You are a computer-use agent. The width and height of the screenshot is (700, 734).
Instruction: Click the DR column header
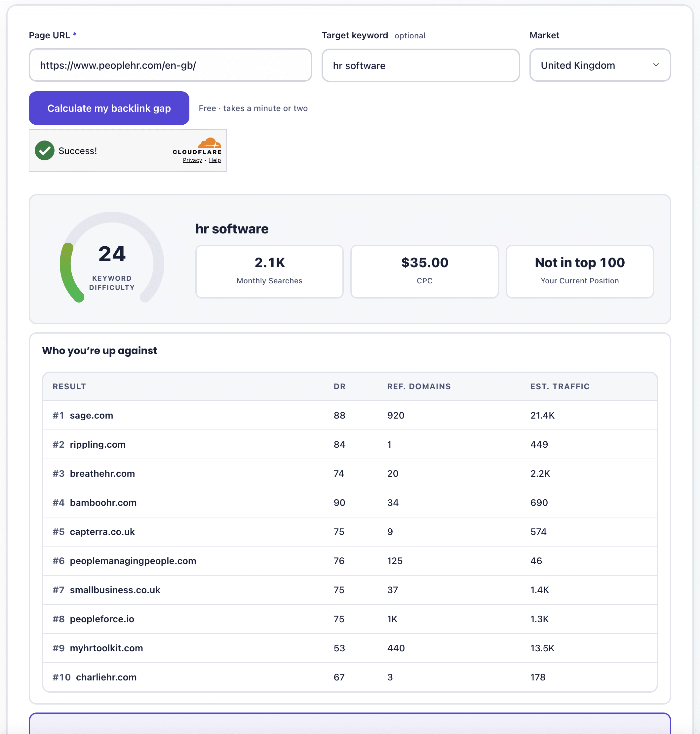[339, 387]
